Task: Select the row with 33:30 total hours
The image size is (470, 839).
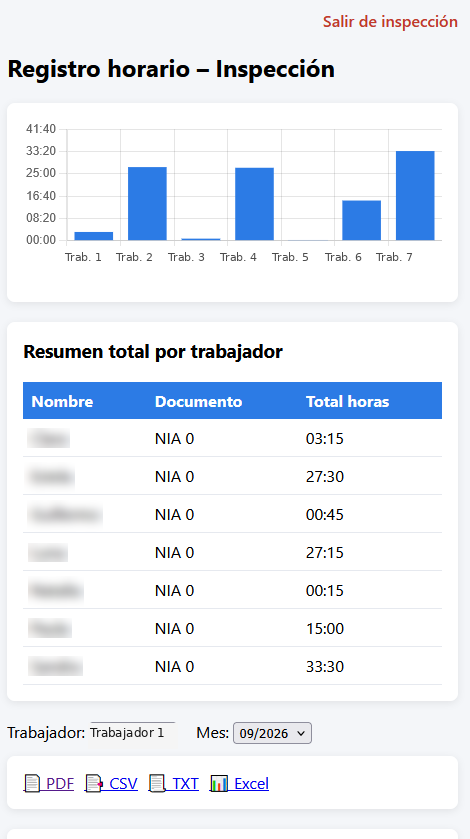Action: coord(232,666)
